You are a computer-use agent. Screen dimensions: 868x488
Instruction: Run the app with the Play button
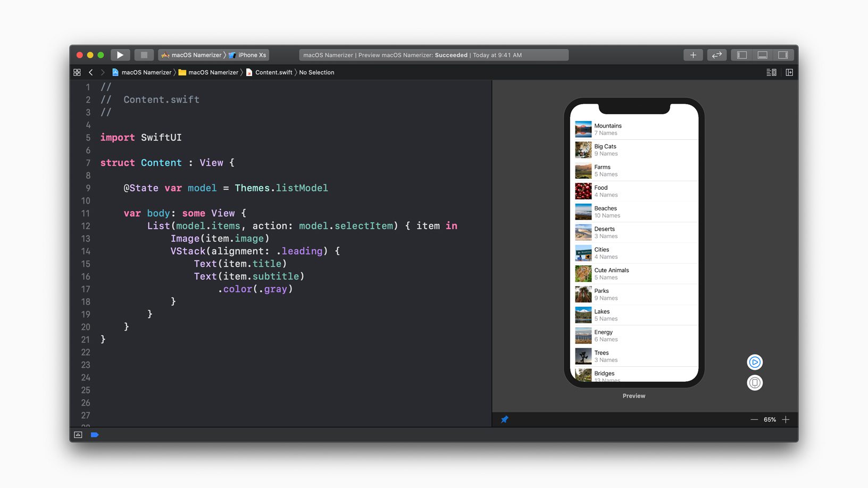tap(120, 55)
